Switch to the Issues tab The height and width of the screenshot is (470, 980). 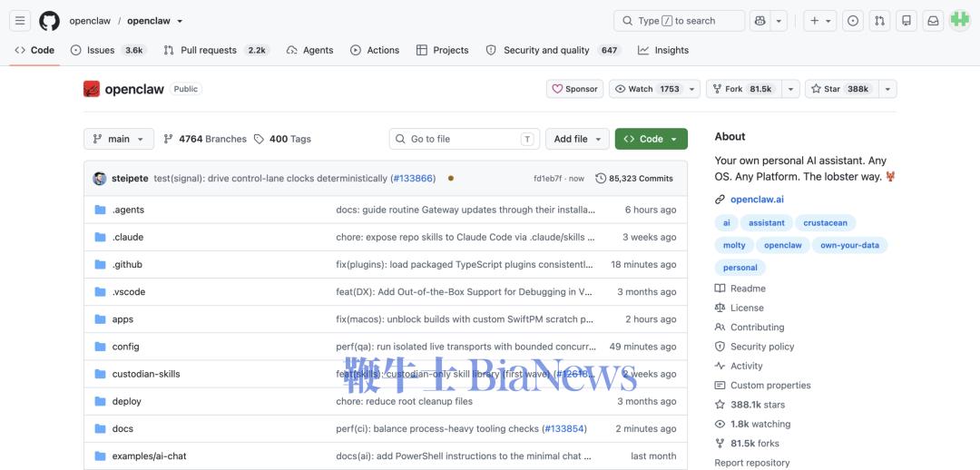(x=107, y=50)
